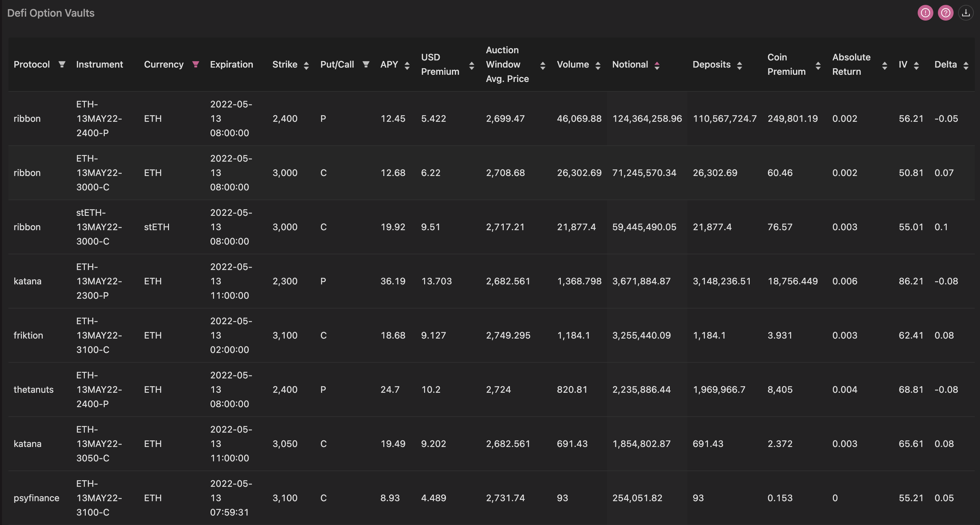Sort the table by Strike
The image size is (980, 525).
pos(306,66)
